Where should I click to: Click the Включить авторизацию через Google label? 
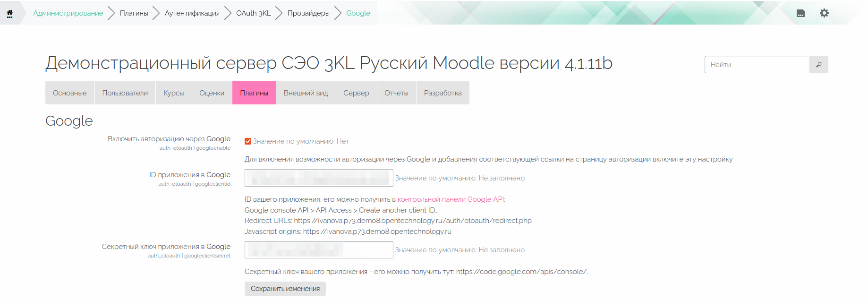(169, 139)
